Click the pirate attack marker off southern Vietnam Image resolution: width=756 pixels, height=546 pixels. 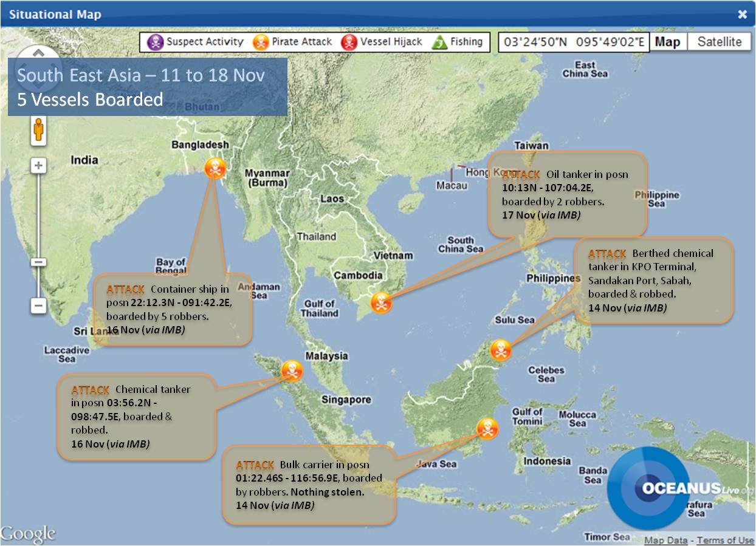[x=381, y=302]
